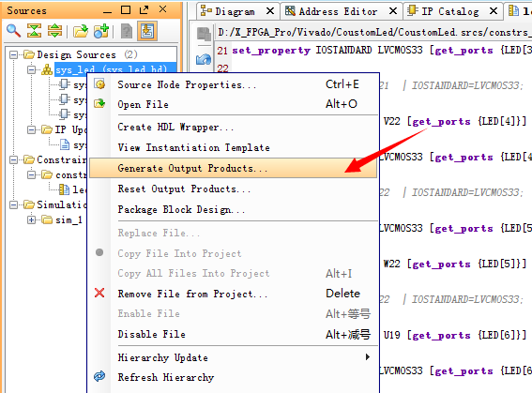
Task: Open the Hierarchy Update submenu arrow
Action: (x=368, y=357)
